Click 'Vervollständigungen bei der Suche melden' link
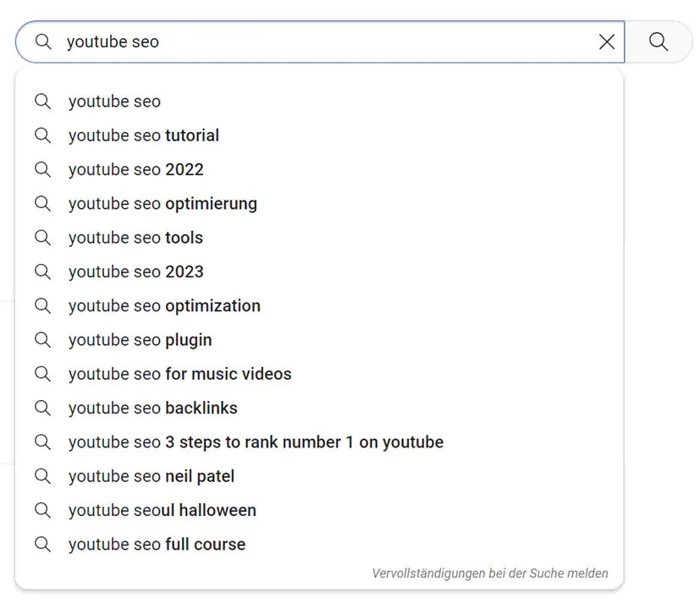Screen dimensions: 700x609 (490, 573)
